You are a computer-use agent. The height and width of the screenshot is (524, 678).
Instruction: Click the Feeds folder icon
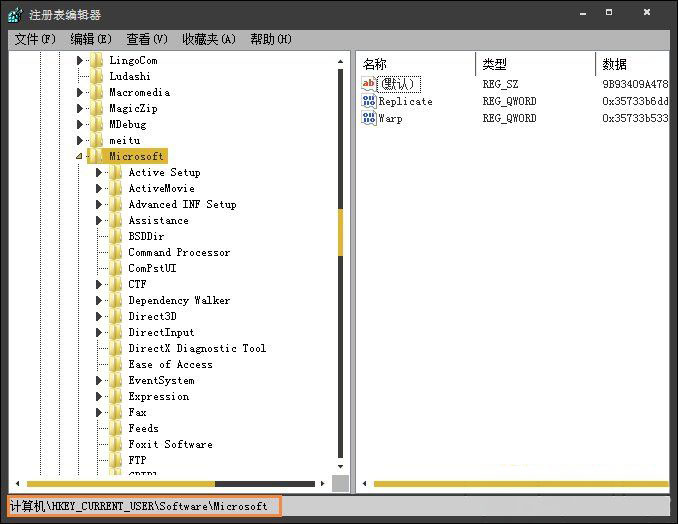click(115, 428)
